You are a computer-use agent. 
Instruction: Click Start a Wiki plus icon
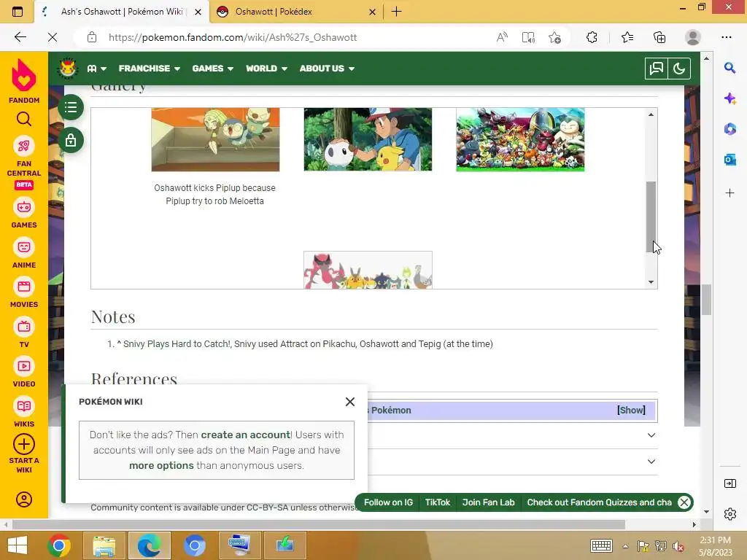click(24, 444)
